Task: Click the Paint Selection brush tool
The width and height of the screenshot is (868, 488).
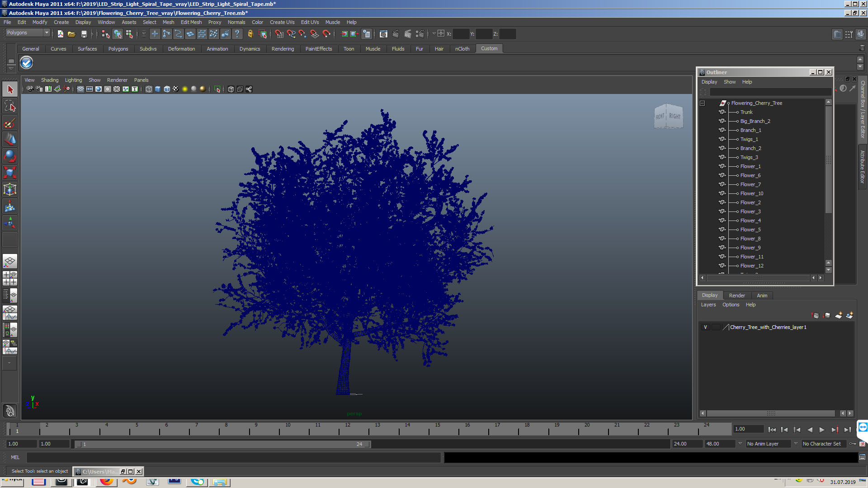Action: [x=10, y=123]
